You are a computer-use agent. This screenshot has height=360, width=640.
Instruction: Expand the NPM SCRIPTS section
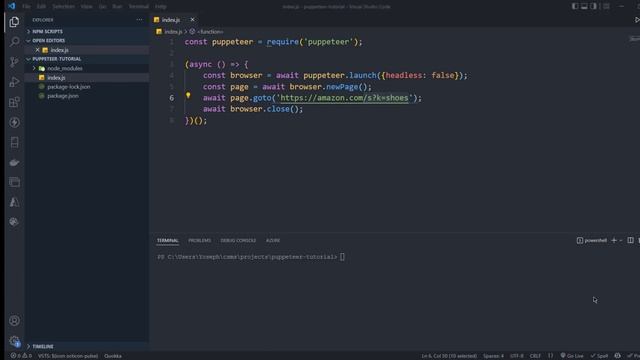(47, 31)
